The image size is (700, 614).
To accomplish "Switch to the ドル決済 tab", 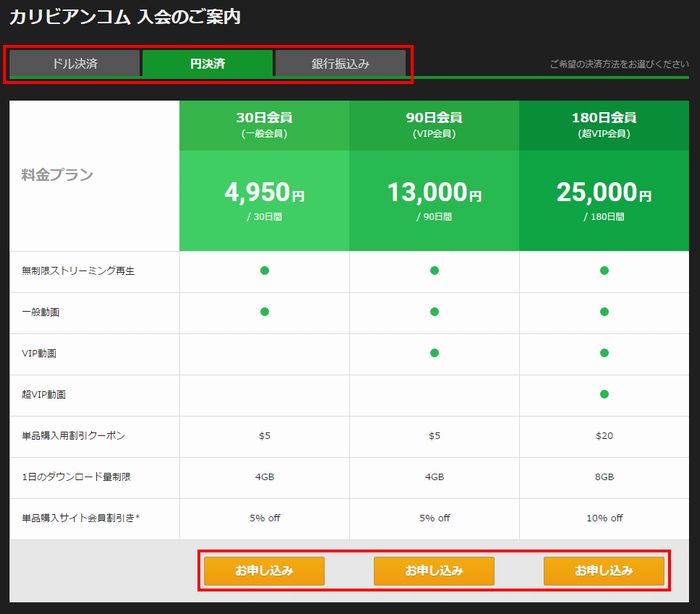I will click(x=75, y=63).
